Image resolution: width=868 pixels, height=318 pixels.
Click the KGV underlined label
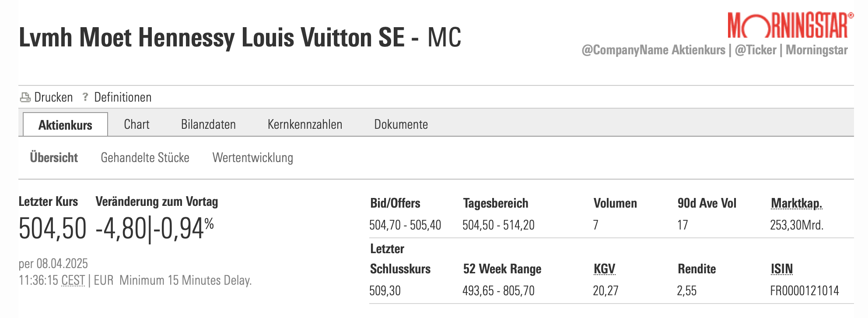(x=604, y=269)
